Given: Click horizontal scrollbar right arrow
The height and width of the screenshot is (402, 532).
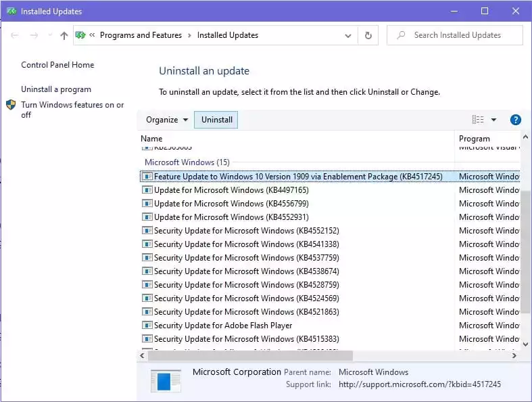Looking at the screenshot, I should 514,355.
